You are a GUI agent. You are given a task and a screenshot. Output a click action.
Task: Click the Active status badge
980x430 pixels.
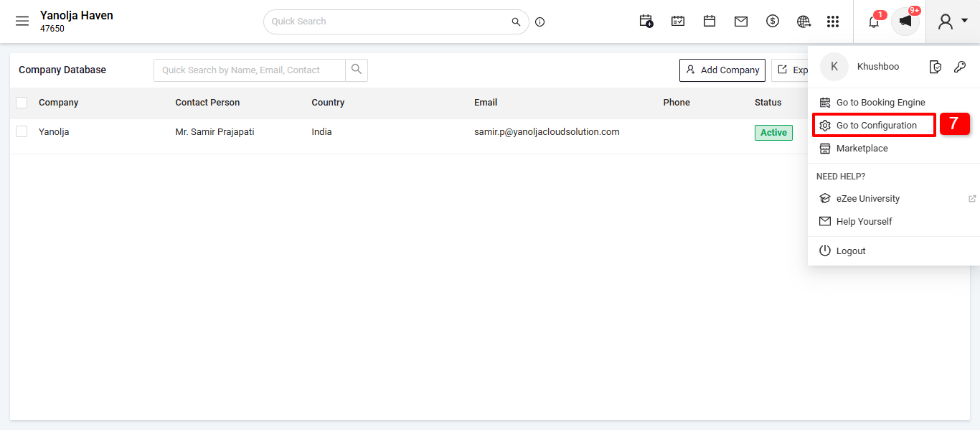pyautogui.click(x=773, y=133)
